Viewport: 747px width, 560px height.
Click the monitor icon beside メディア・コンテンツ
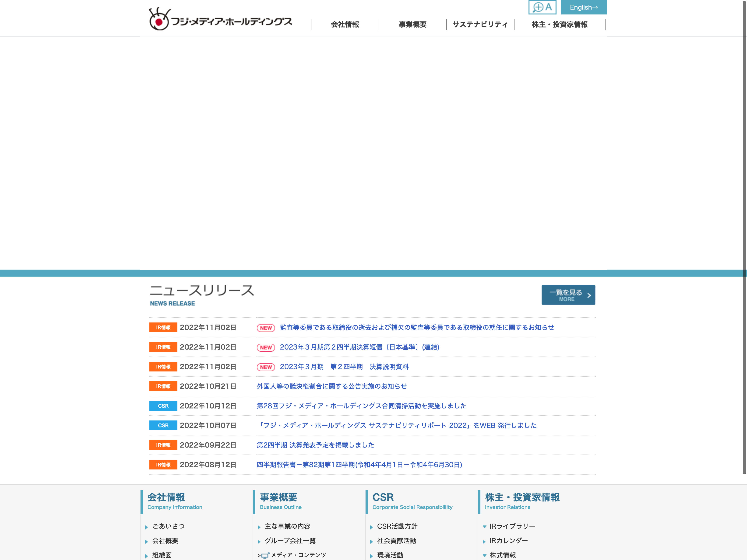tap(265, 555)
